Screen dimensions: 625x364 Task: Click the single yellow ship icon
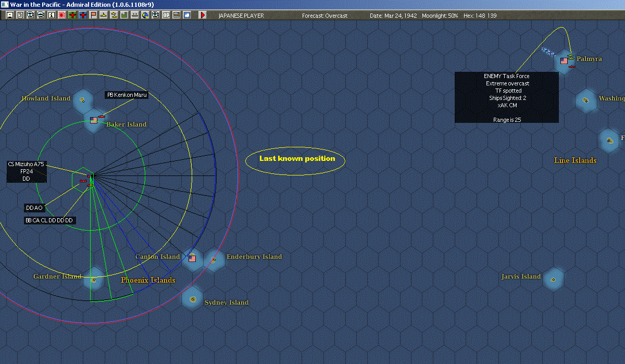pyautogui.click(x=104, y=15)
